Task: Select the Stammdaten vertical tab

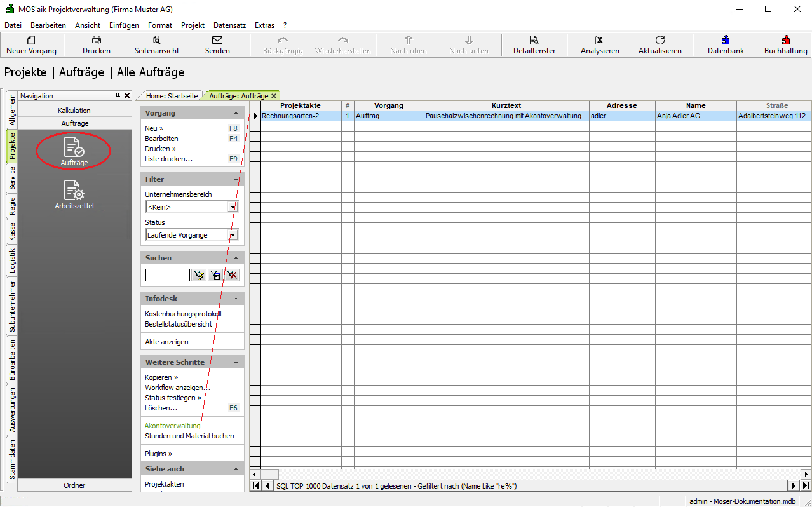Action: [12, 458]
